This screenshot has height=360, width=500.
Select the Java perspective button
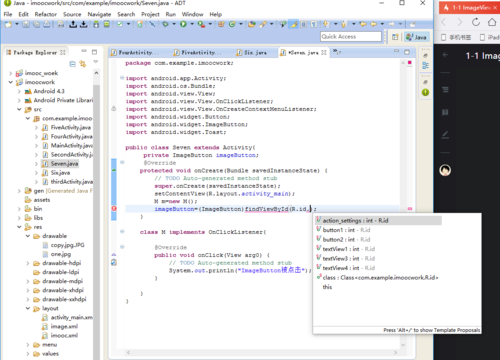tap(416, 37)
